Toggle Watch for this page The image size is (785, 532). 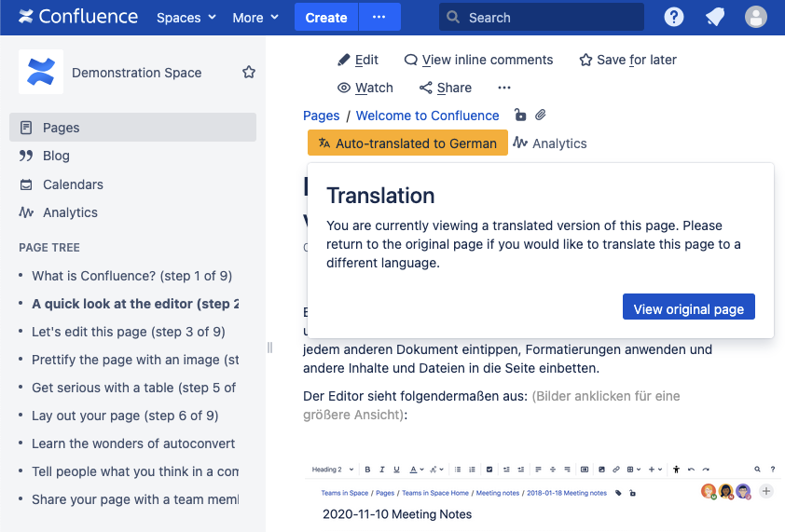365,89
